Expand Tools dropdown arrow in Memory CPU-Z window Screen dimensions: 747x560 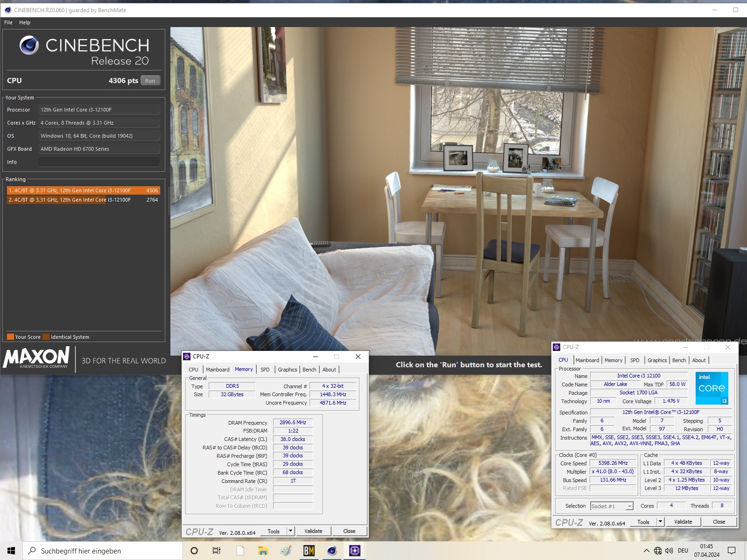point(290,531)
